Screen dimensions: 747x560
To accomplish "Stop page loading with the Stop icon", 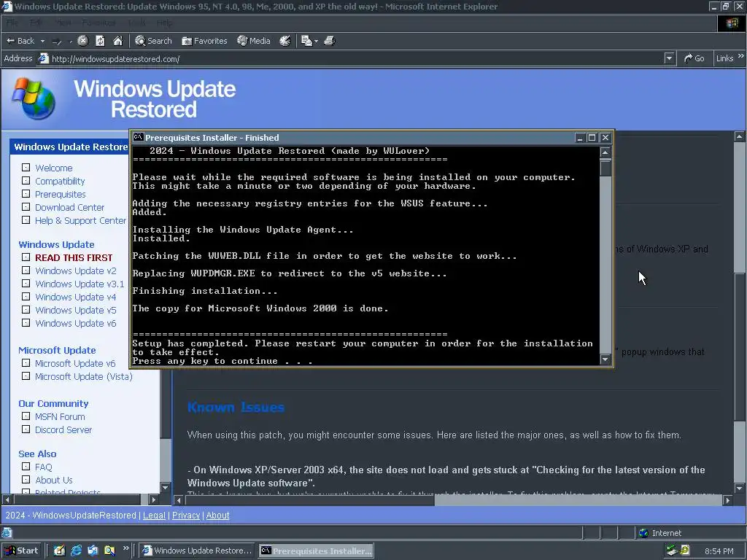I will tap(83, 41).
